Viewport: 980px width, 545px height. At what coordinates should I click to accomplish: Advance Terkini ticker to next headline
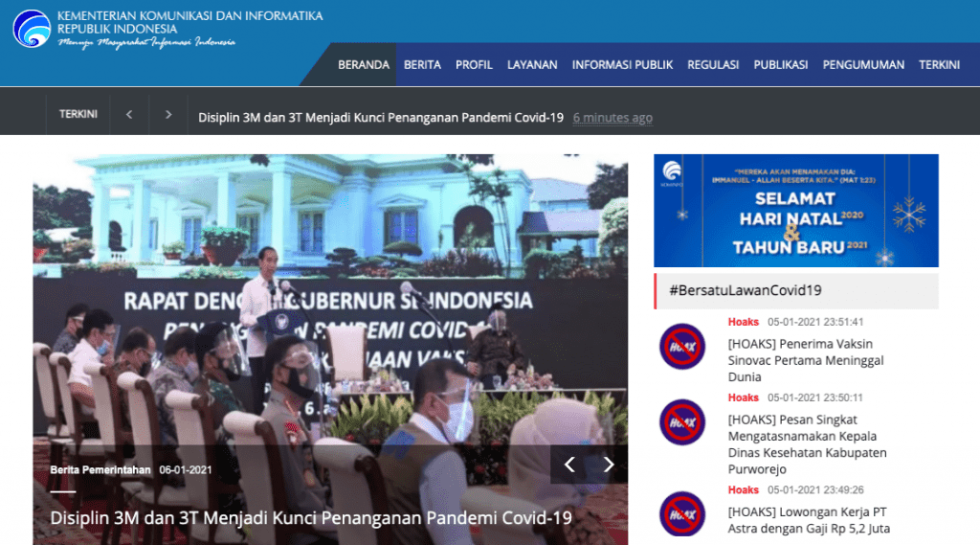[168, 115]
